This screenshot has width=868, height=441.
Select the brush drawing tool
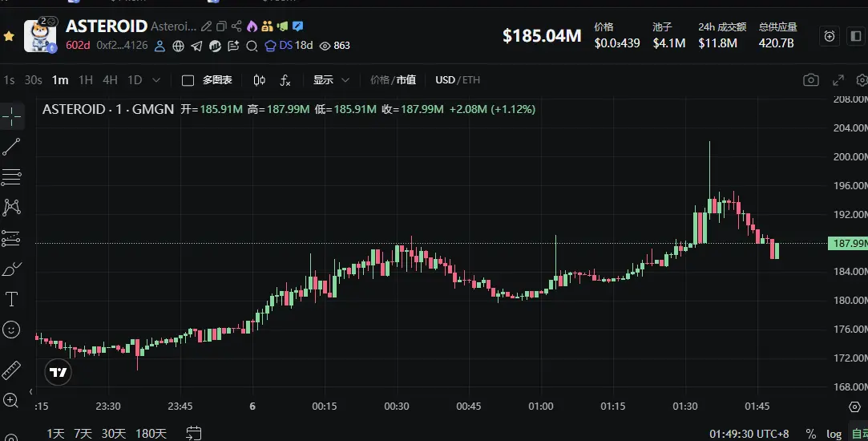click(11, 269)
